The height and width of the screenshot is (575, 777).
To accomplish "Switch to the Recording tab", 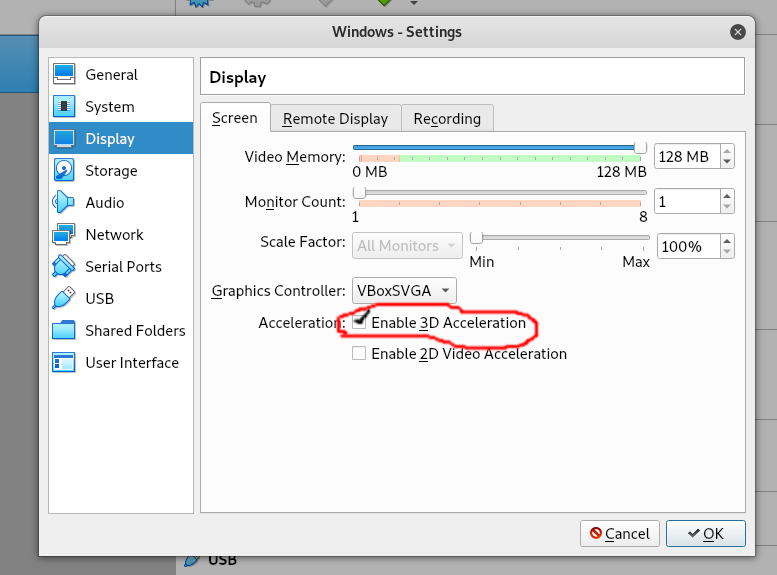I will (447, 118).
